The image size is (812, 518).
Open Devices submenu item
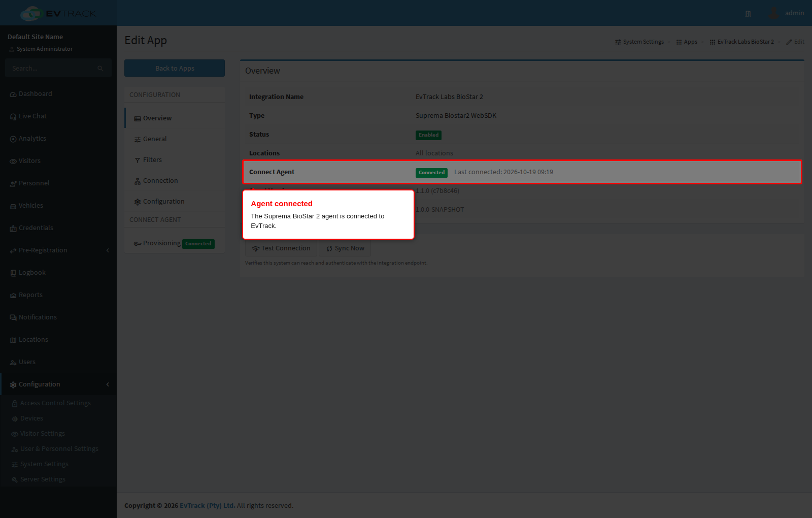pyautogui.click(x=31, y=418)
